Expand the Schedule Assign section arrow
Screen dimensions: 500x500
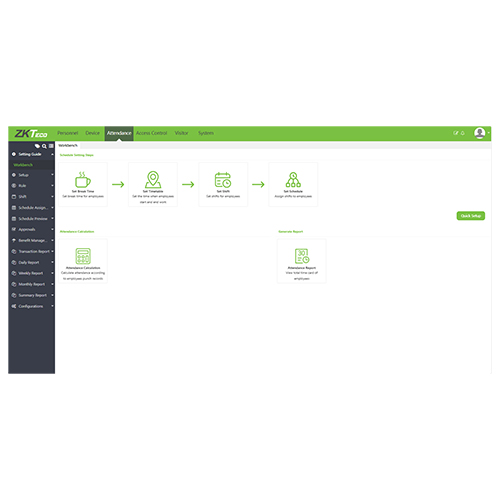pos(52,208)
